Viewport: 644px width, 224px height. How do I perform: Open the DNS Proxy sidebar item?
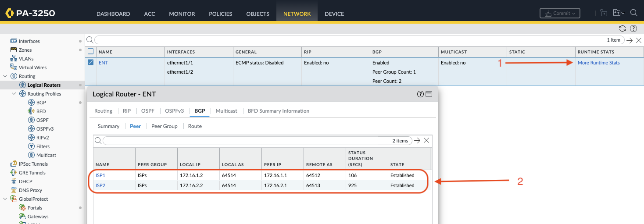[30, 190]
